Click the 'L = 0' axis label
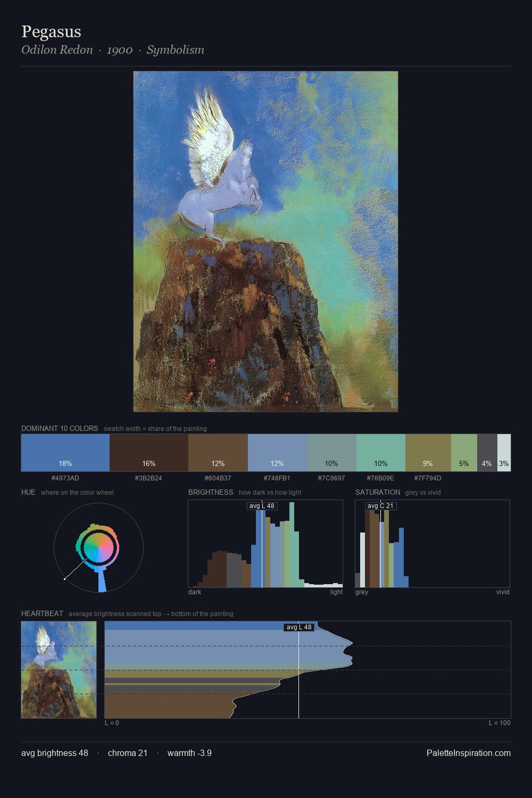The height and width of the screenshot is (798, 532). point(112,723)
